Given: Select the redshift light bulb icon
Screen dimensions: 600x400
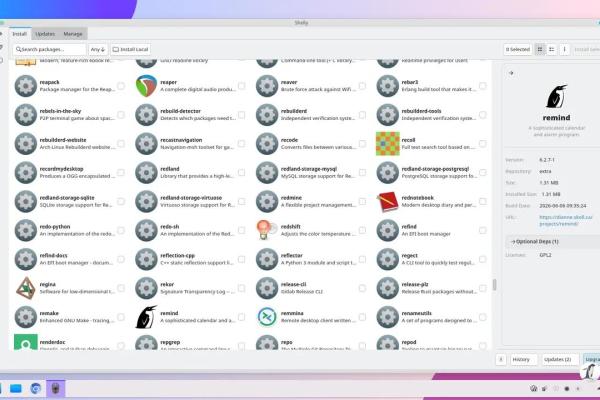Looking at the screenshot, I should [x=267, y=230].
